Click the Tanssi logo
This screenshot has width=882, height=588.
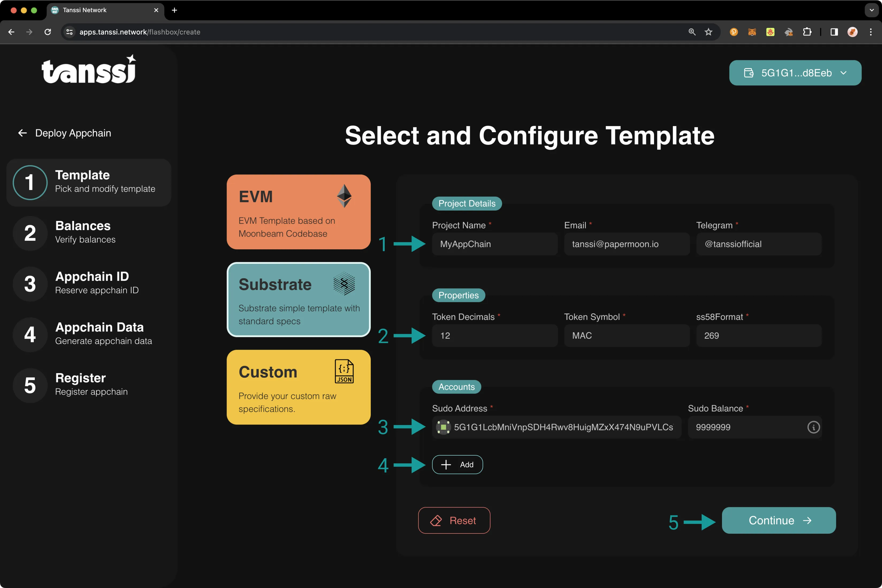pyautogui.click(x=89, y=69)
